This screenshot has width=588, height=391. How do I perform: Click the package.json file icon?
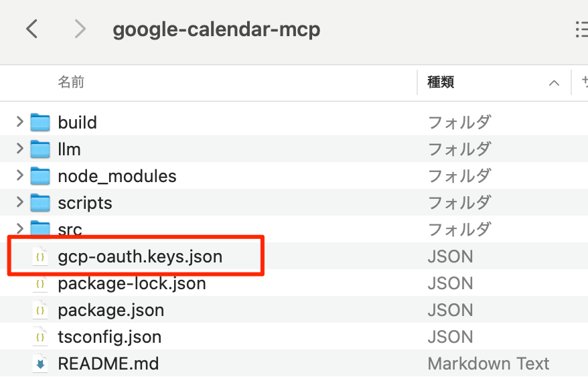(x=40, y=310)
